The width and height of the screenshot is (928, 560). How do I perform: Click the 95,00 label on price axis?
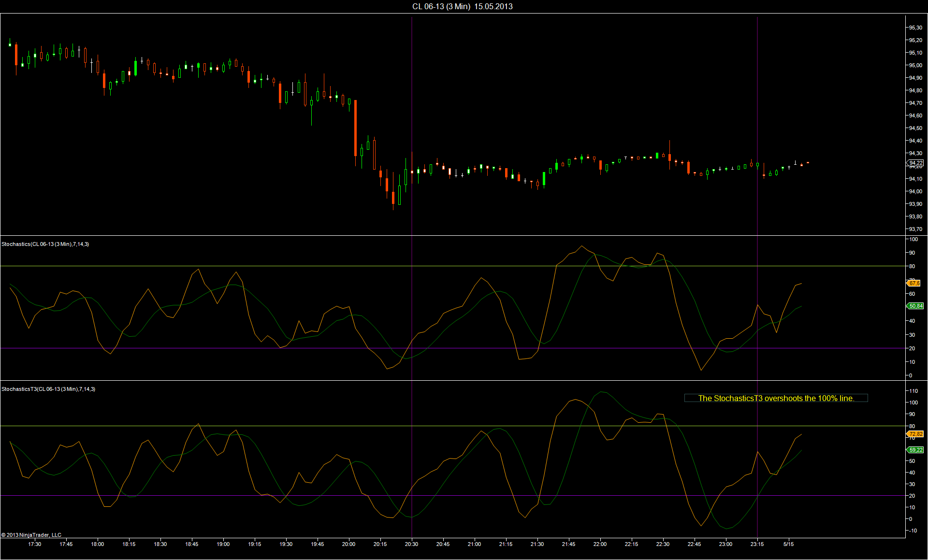coord(915,65)
